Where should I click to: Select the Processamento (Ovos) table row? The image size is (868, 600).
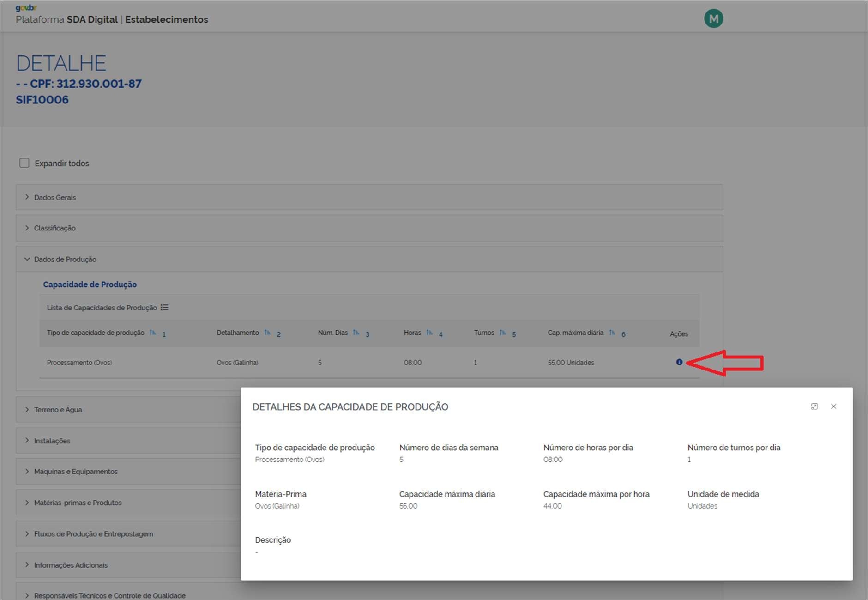coord(79,363)
